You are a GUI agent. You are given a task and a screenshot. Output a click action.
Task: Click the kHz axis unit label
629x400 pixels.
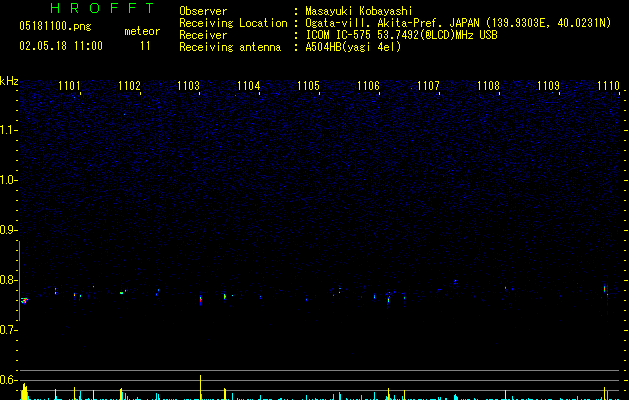tap(9, 81)
